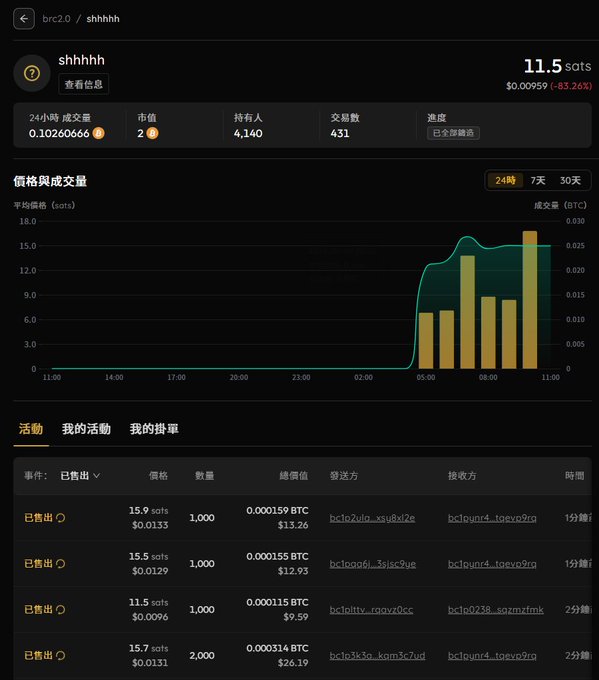
Task: Select the 24時 chart range
Action: tap(505, 180)
